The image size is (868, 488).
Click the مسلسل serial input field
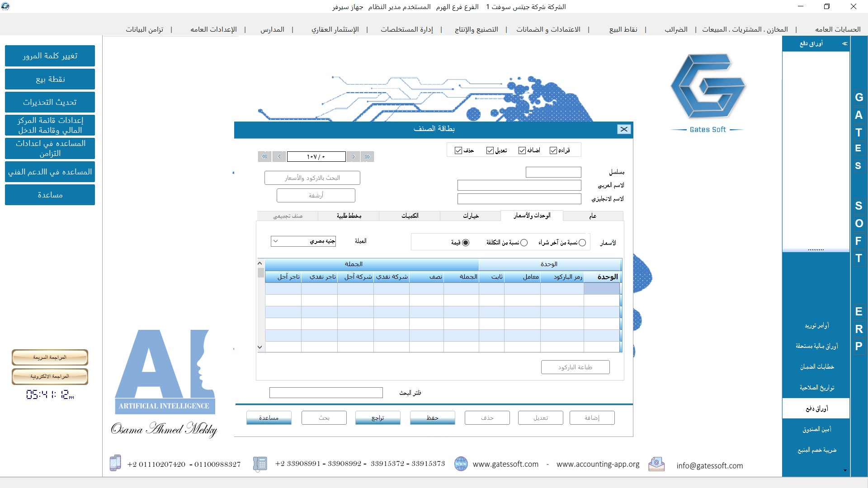553,172
